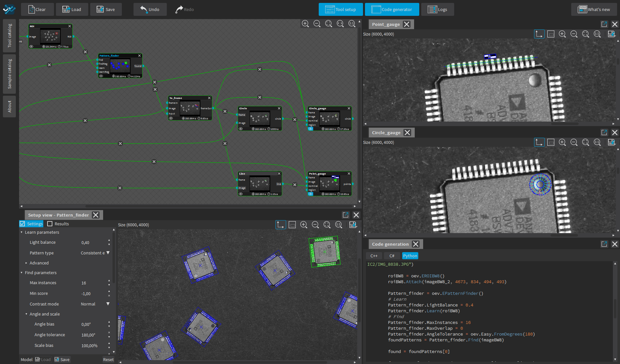Zoom in on the graph canvas

click(305, 24)
